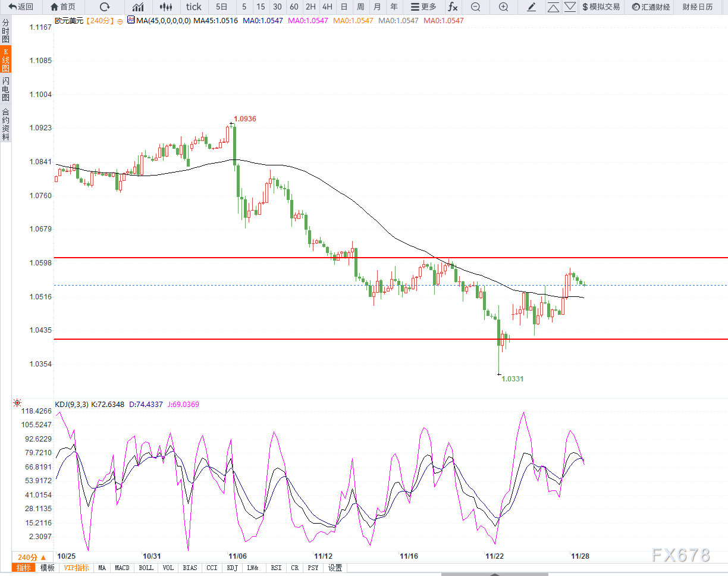Open the 240分 period selector
The height and width of the screenshot is (576, 728).
[32, 557]
